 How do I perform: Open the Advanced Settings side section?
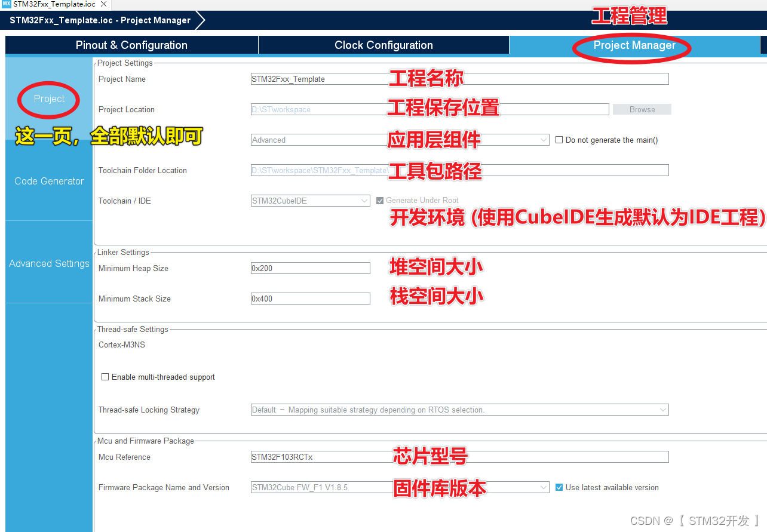(x=49, y=263)
